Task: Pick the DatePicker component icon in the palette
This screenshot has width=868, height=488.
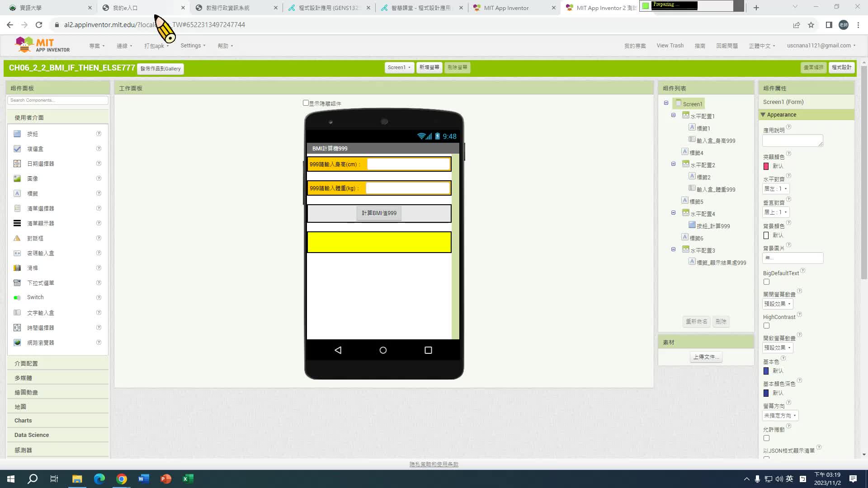Action: (x=17, y=164)
